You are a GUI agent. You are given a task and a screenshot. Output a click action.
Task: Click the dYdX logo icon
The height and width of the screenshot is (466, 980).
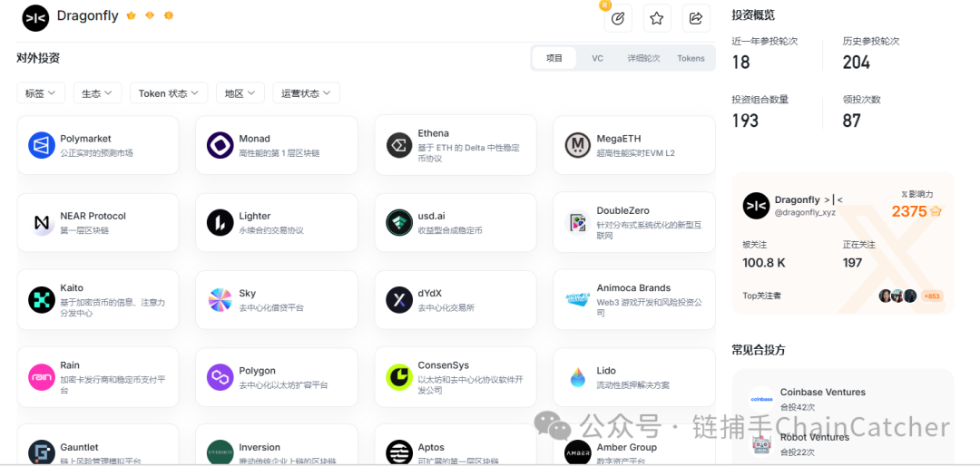398,300
